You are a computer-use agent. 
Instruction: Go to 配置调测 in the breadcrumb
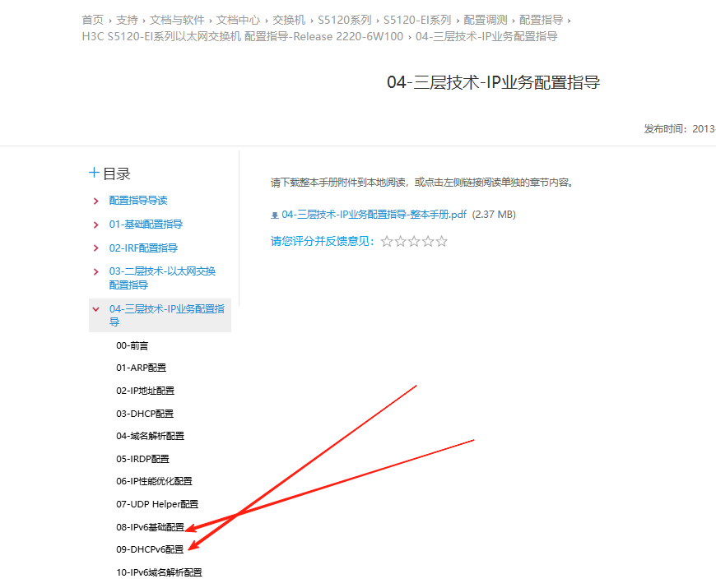click(x=486, y=20)
